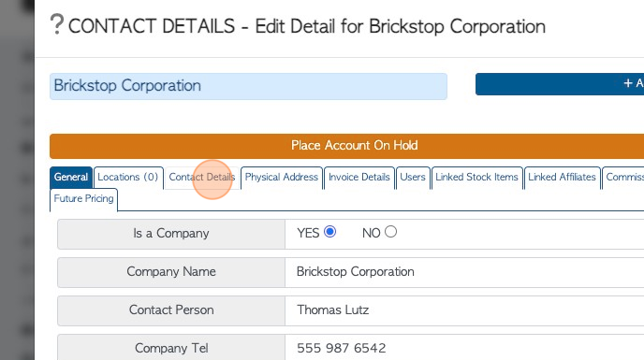The image size is (644, 360).
Task: Open the Linked Stock Items tab
Action: coord(476,178)
